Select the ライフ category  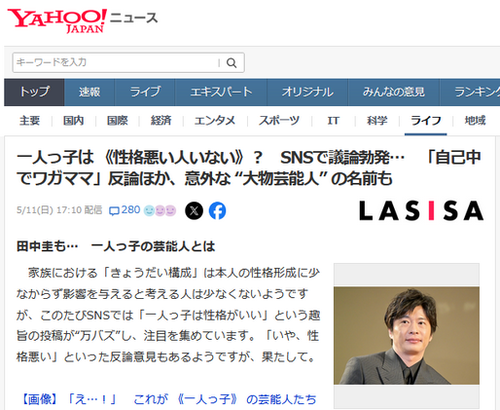pyautogui.click(x=426, y=120)
